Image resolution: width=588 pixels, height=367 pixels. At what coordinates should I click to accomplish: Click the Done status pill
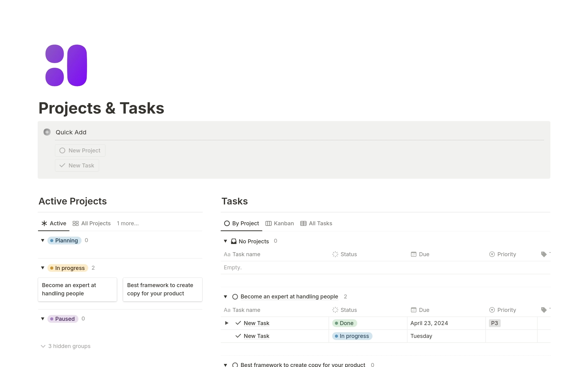[x=345, y=323]
